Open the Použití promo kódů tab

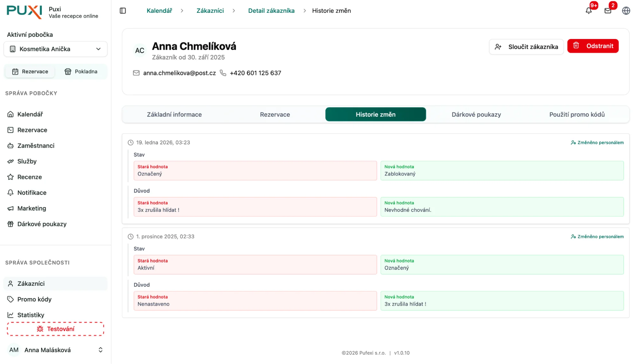click(577, 114)
